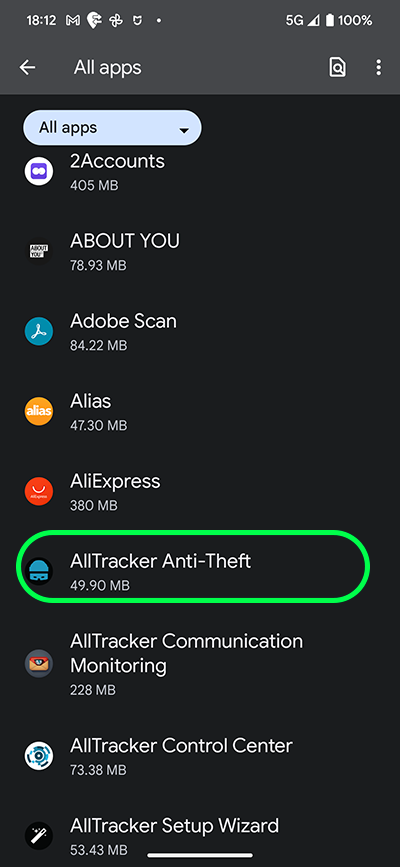Open the AliExpress entry in list
Image resolution: width=400 pixels, height=867 pixels.
point(200,492)
